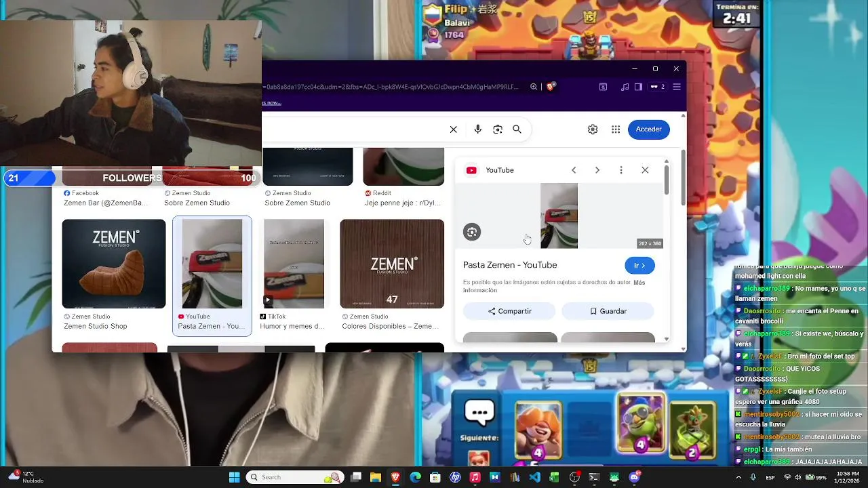Image resolution: width=868 pixels, height=488 pixels.
Task: Open three-dot options in preview panel
Action: point(621,170)
